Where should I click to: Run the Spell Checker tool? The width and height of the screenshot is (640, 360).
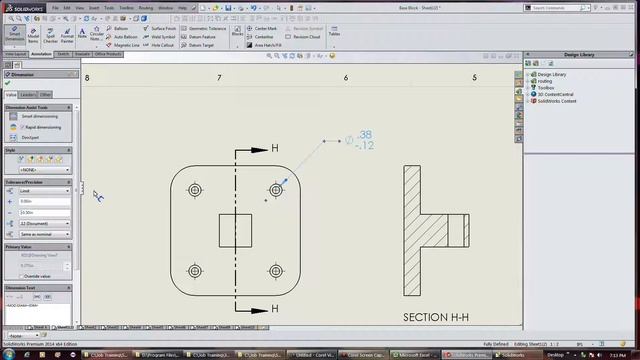pos(50,36)
